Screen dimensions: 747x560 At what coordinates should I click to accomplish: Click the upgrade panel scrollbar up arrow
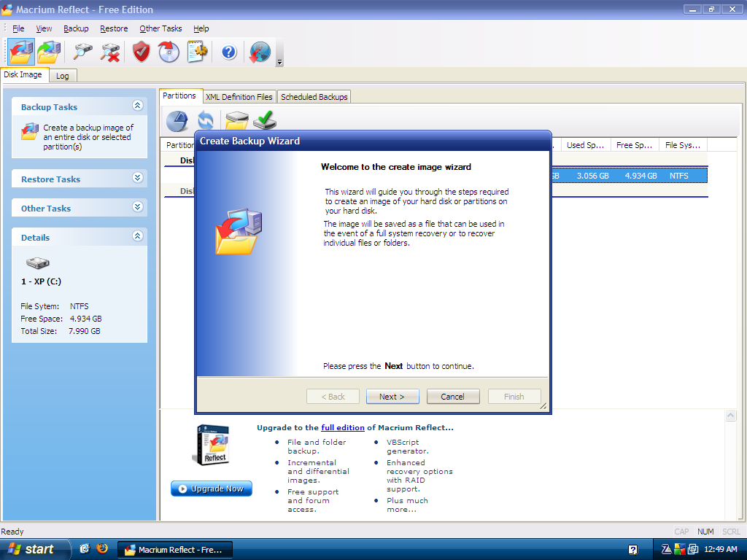pos(730,416)
